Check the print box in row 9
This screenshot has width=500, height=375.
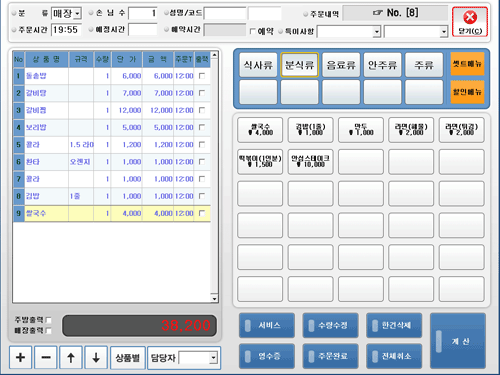click(x=202, y=213)
